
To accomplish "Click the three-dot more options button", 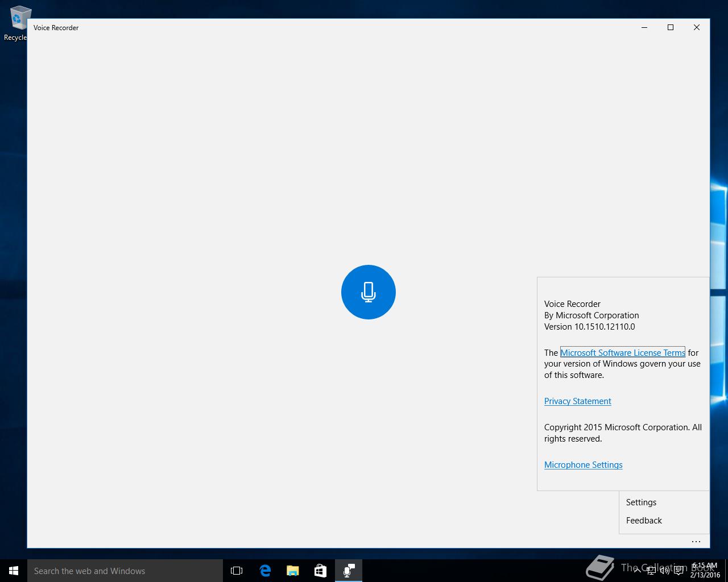I will click(x=696, y=542).
